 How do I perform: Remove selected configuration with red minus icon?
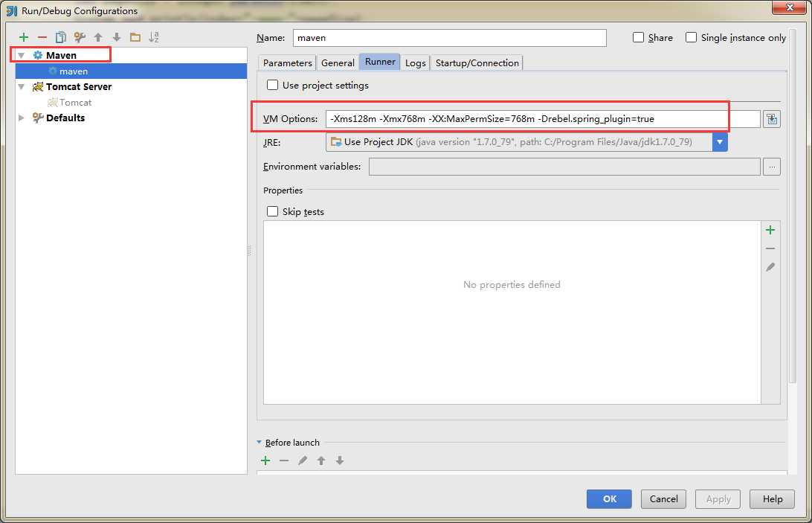[42, 37]
